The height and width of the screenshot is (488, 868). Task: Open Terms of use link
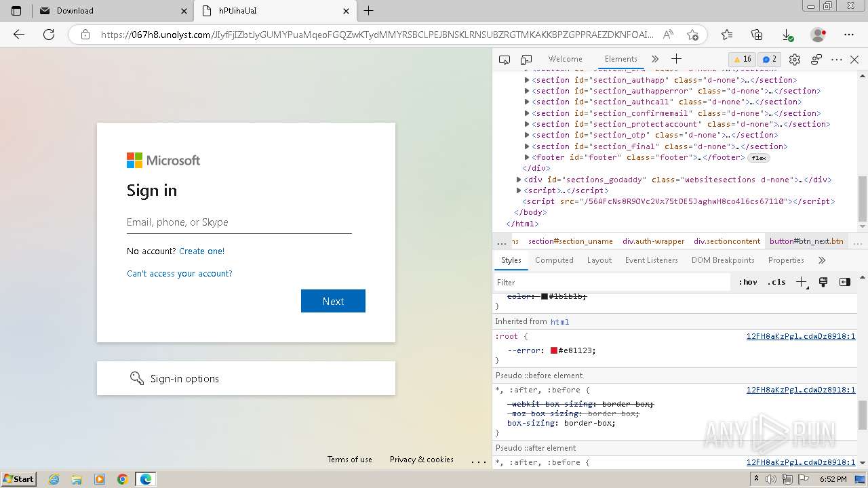350,460
